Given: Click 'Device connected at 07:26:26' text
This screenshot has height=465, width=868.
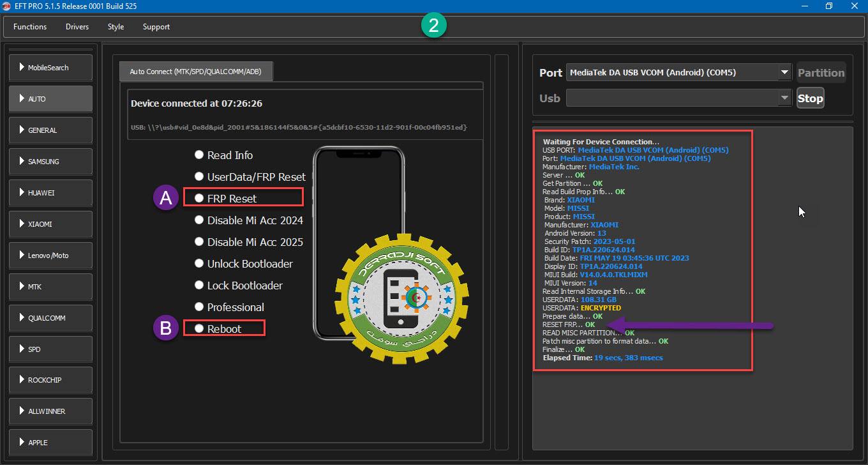Looking at the screenshot, I should tap(197, 103).
